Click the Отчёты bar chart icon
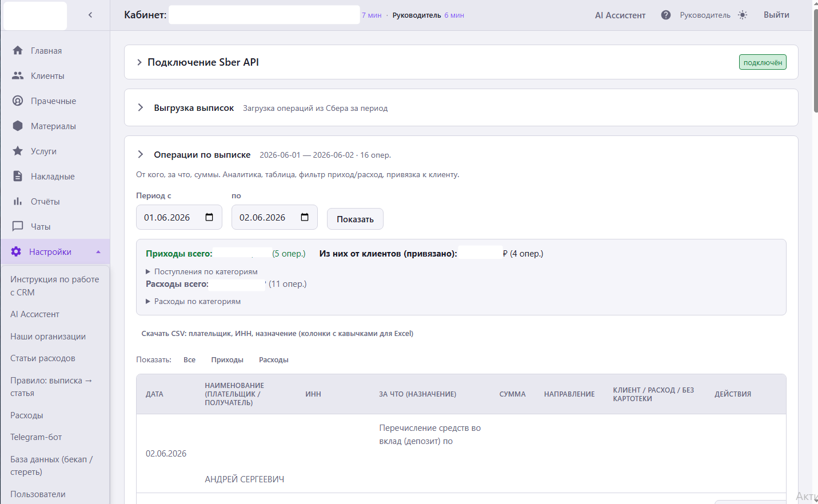Image resolution: width=818 pixels, height=504 pixels. point(18,201)
